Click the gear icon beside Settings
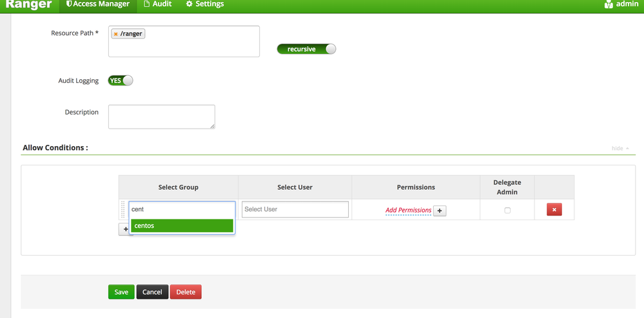 click(189, 4)
